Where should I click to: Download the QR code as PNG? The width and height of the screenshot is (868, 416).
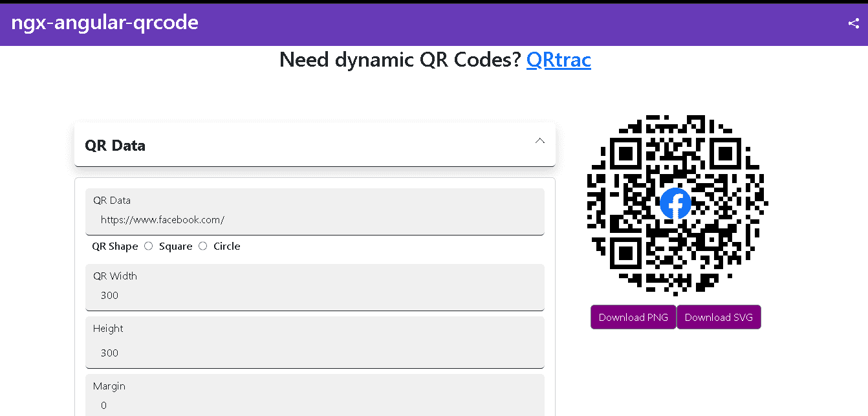point(633,317)
